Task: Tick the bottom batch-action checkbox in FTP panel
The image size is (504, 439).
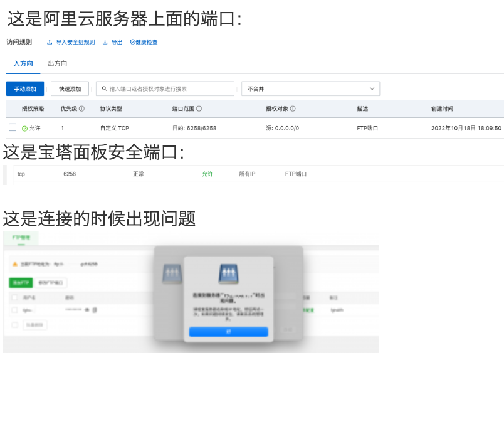Action: click(x=14, y=325)
